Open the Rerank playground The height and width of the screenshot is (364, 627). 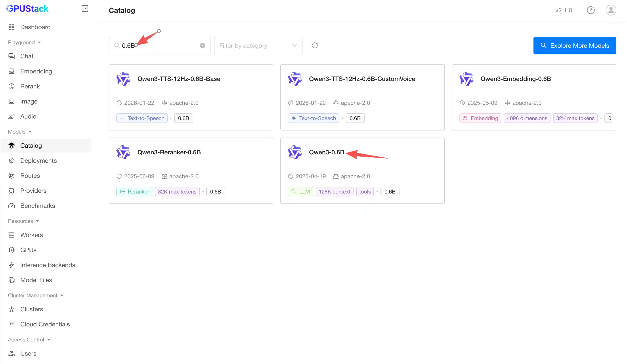30,86
